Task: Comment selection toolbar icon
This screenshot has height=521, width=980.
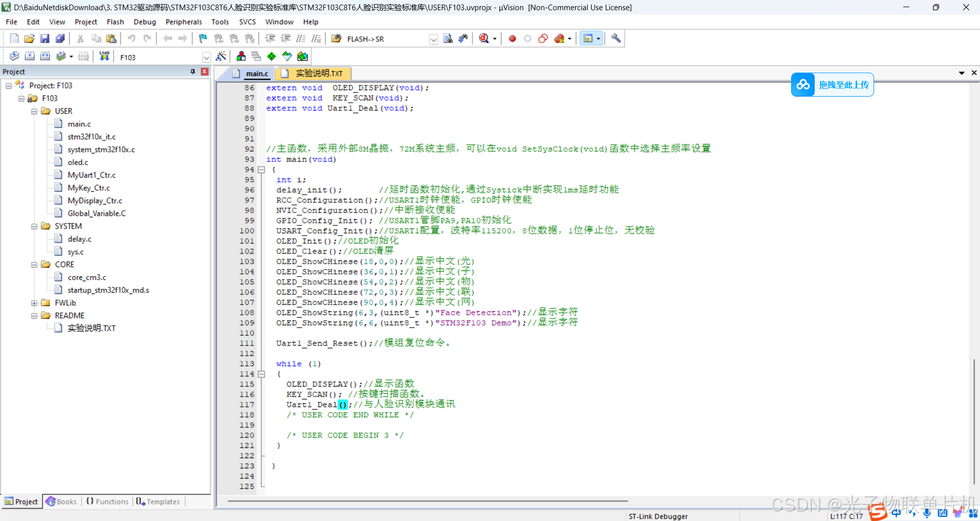Action: tap(301, 39)
